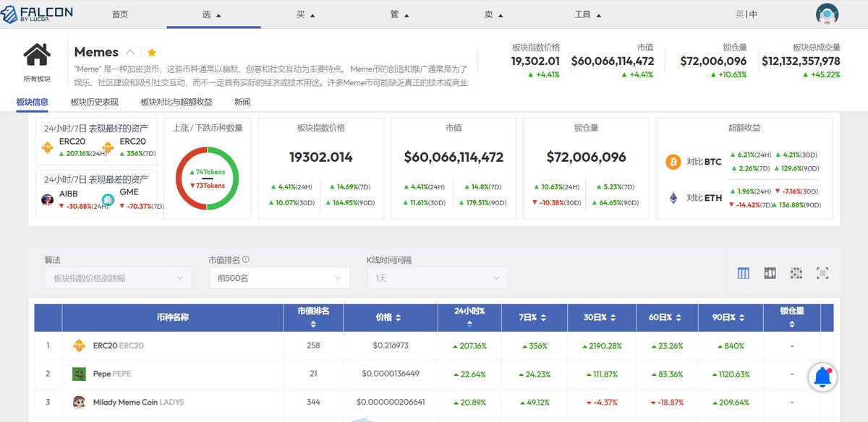Open the user avatar profile menu
The image size is (868, 422).
click(827, 14)
